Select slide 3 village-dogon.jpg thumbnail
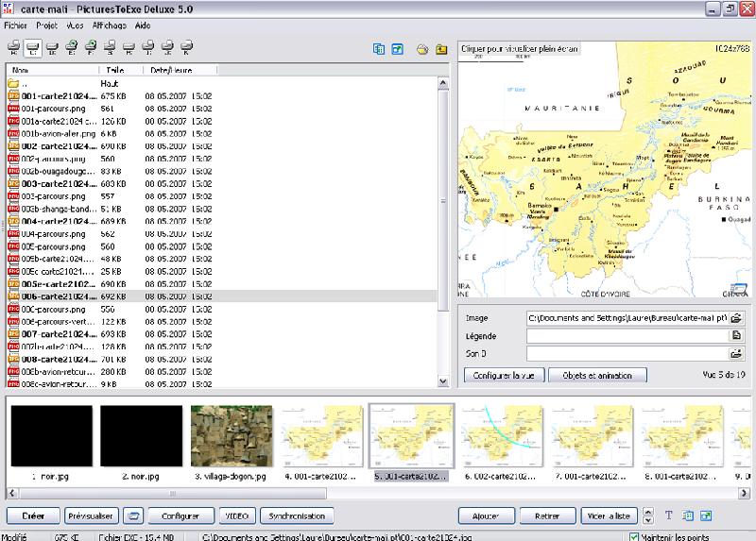 coord(232,435)
